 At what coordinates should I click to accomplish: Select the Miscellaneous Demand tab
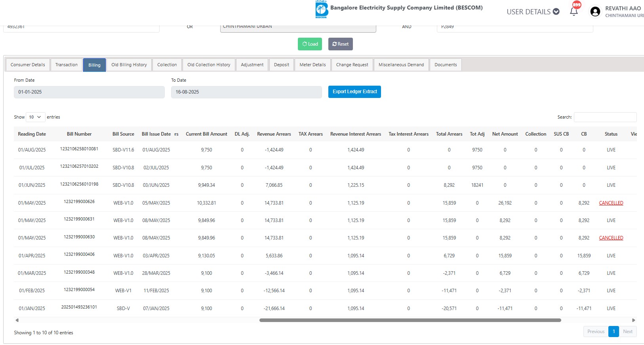[x=401, y=65]
